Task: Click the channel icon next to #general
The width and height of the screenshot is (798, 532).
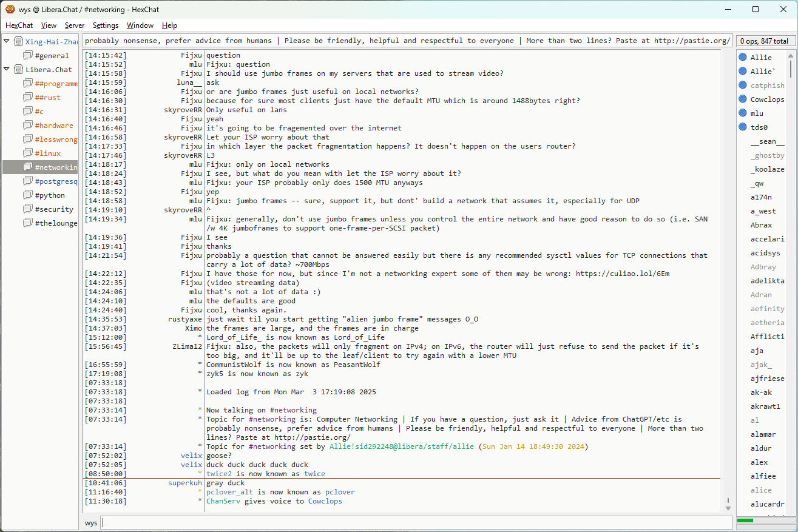Action: coord(28,56)
